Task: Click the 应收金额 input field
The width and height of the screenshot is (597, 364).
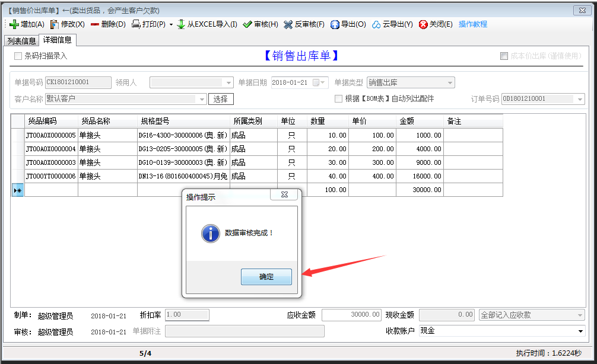Action: [x=351, y=315]
